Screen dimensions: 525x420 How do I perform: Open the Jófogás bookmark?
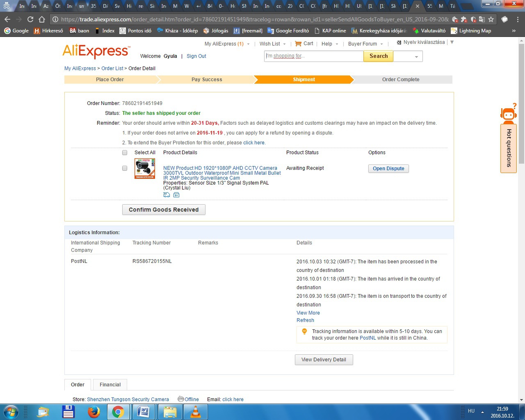pos(216,31)
